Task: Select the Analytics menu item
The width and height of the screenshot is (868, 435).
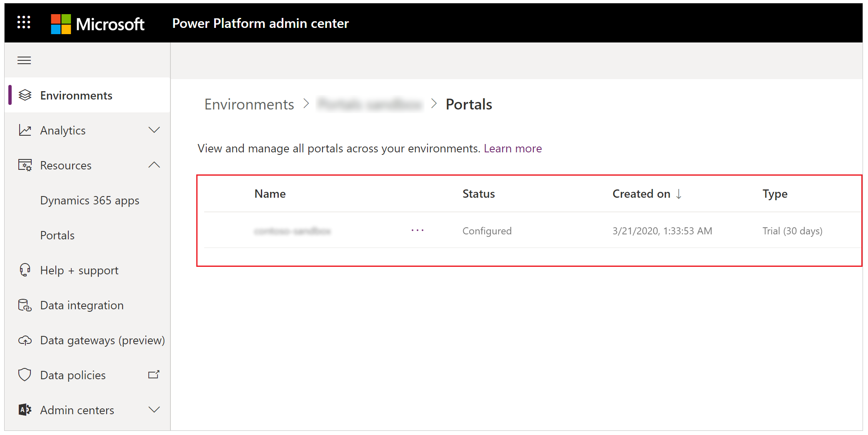Action: [63, 131]
